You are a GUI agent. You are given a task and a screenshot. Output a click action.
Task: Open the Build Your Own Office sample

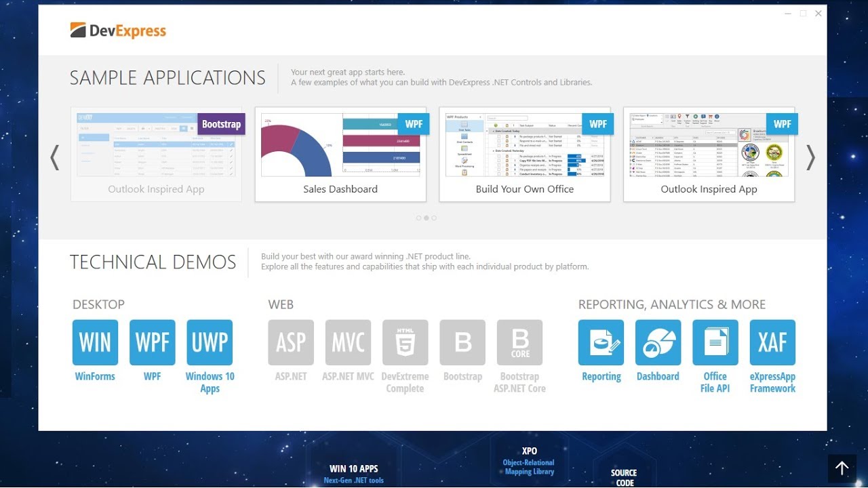[x=525, y=154]
